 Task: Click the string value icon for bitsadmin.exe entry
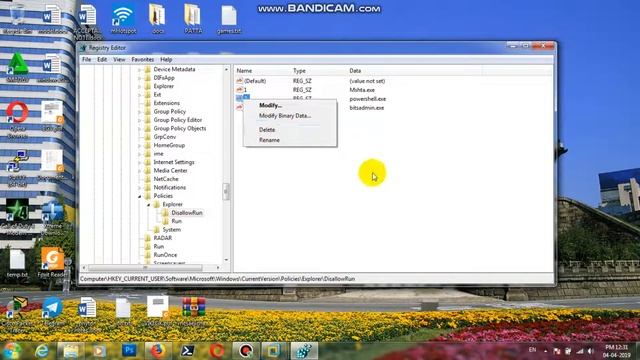click(x=240, y=108)
